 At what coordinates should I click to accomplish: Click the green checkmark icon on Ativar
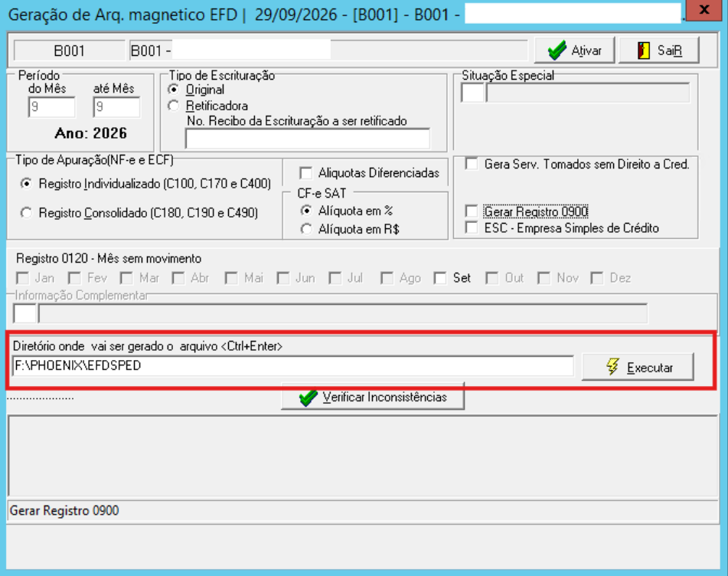click(557, 50)
